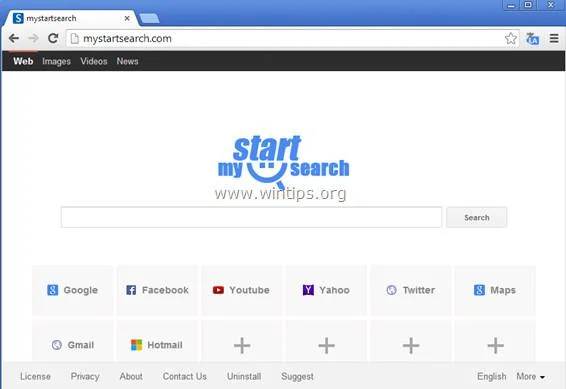Screen dimensions: 566x389
Task: Open the Chrome hamburger menu
Action: pos(554,38)
